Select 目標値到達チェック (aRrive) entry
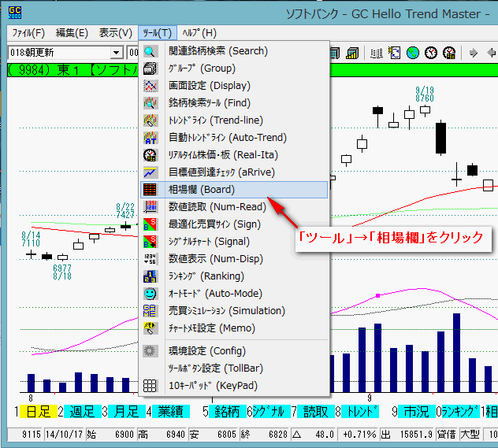498x448 pixels. tap(234, 172)
